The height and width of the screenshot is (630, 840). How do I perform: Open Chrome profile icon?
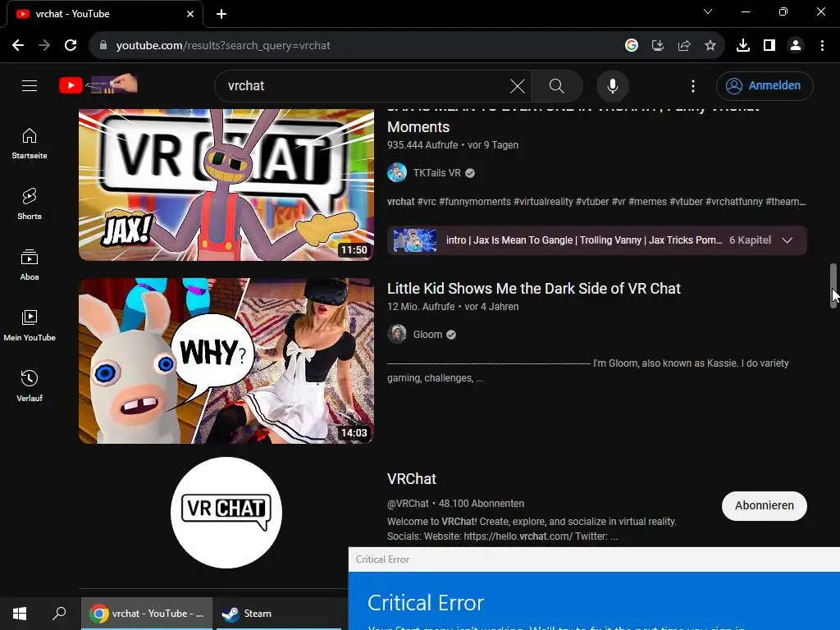pyautogui.click(x=796, y=46)
